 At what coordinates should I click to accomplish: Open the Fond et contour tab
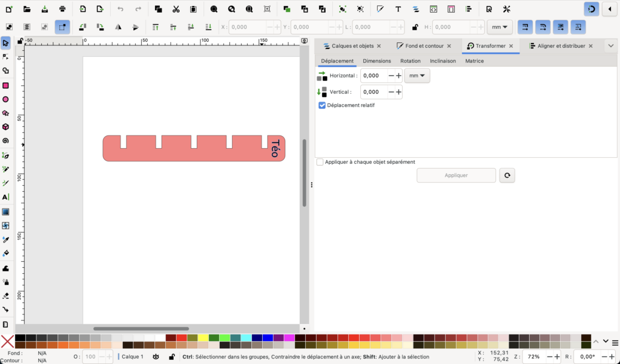pyautogui.click(x=424, y=46)
